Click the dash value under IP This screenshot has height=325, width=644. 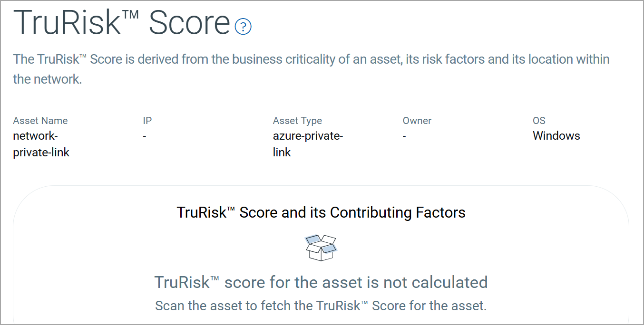(145, 136)
